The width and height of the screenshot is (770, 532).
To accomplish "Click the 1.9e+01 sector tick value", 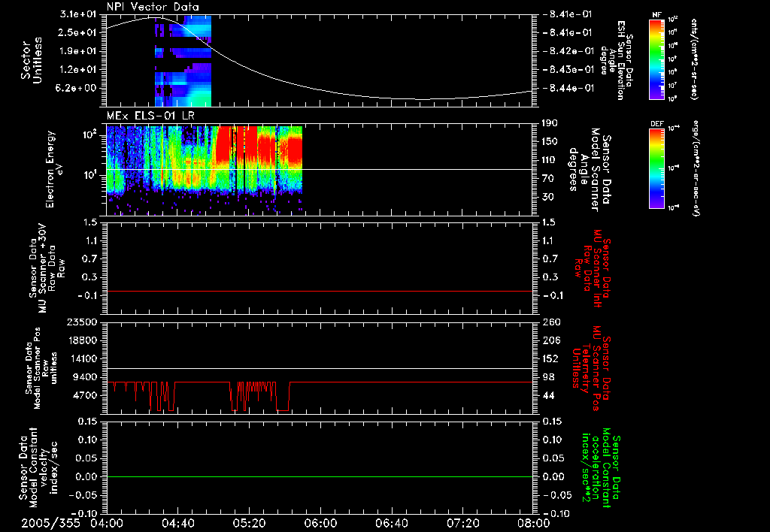I will (78, 51).
